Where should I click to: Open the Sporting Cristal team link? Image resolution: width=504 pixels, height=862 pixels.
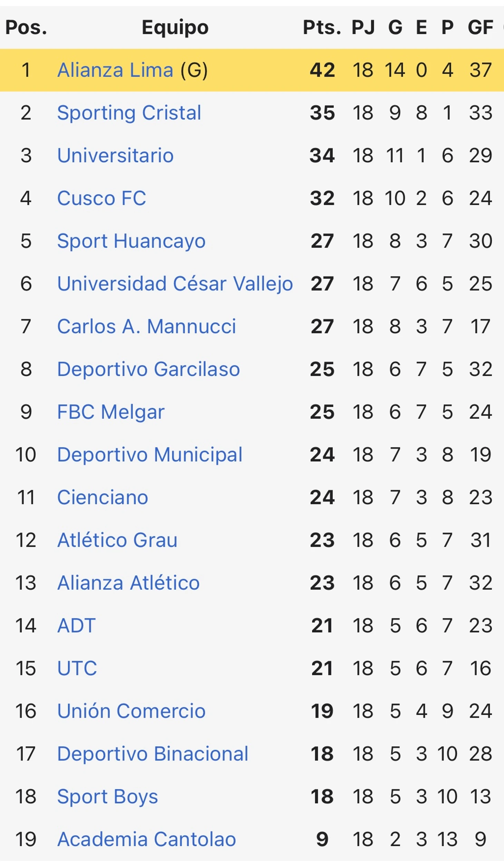click(129, 113)
